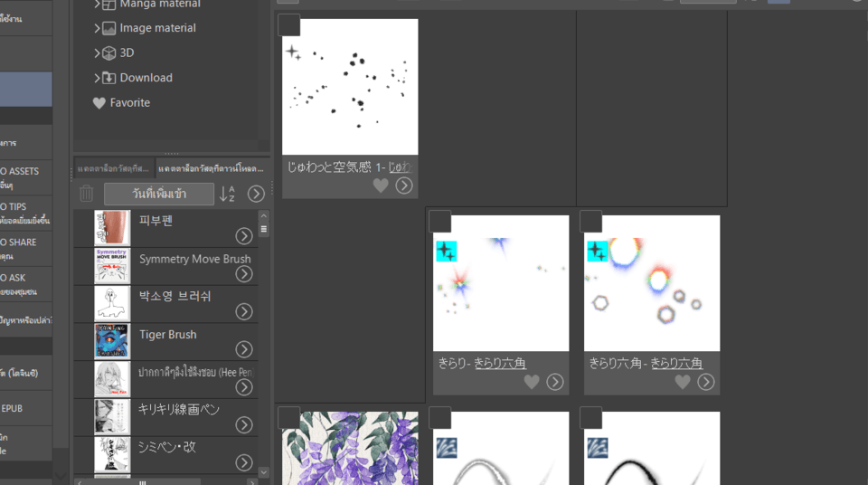
Task: Open details arrow for シミペン・改
Action: 244,462
